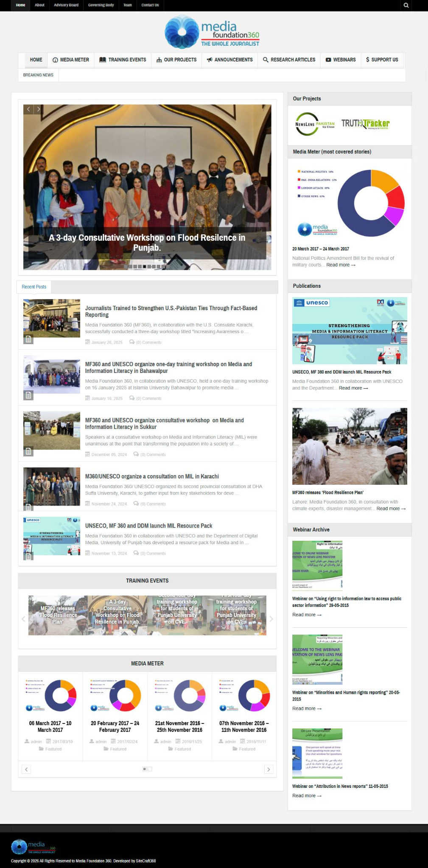
Task: Click footer Media Foundation 360 logo
Action: point(33,846)
